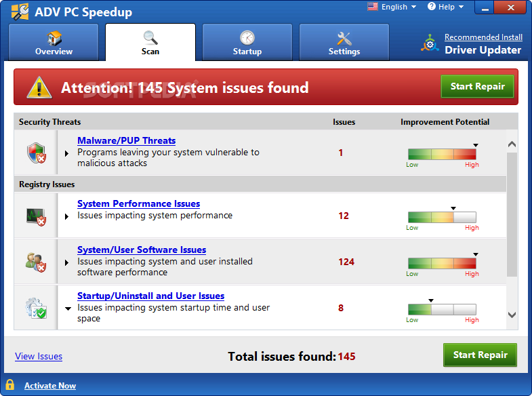532x396 pixels.
Task: Click the System/User Software users icon
Action: (x=36, y=262)
